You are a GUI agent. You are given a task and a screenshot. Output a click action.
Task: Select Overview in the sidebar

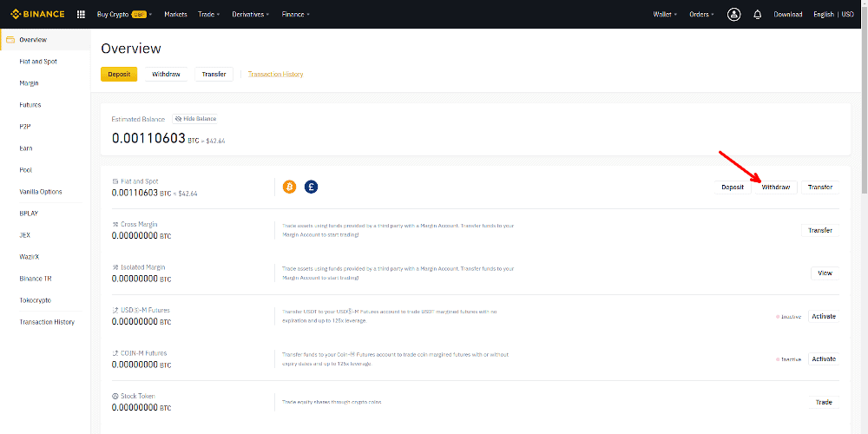point(45,40)
